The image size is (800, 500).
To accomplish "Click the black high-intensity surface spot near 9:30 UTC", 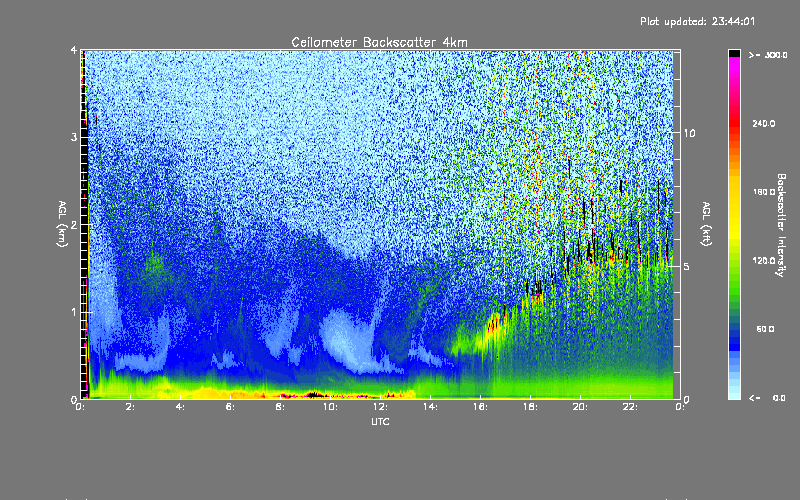I will (x=314, y=394).
